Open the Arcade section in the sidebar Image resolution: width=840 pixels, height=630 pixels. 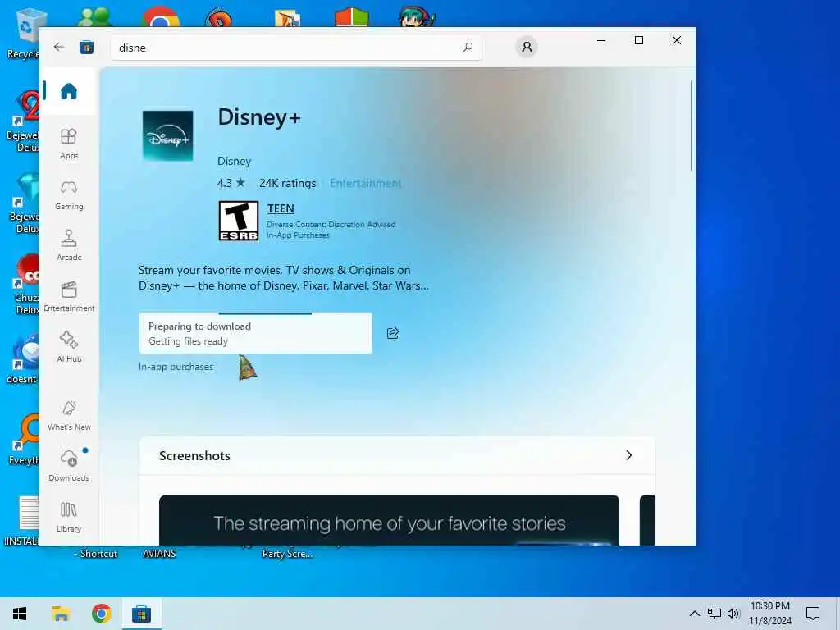[x=69, y=245]
